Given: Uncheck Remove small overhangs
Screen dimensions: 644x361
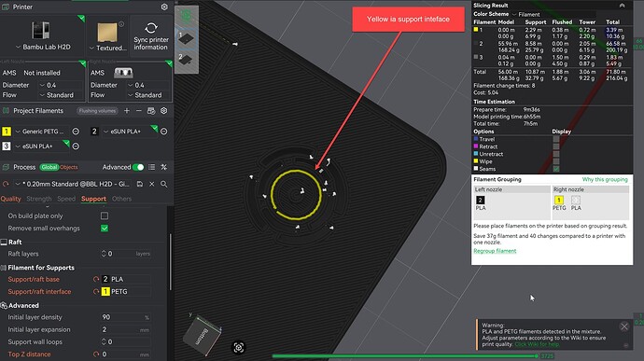Looking at the screenshot, I should point(105,228).
